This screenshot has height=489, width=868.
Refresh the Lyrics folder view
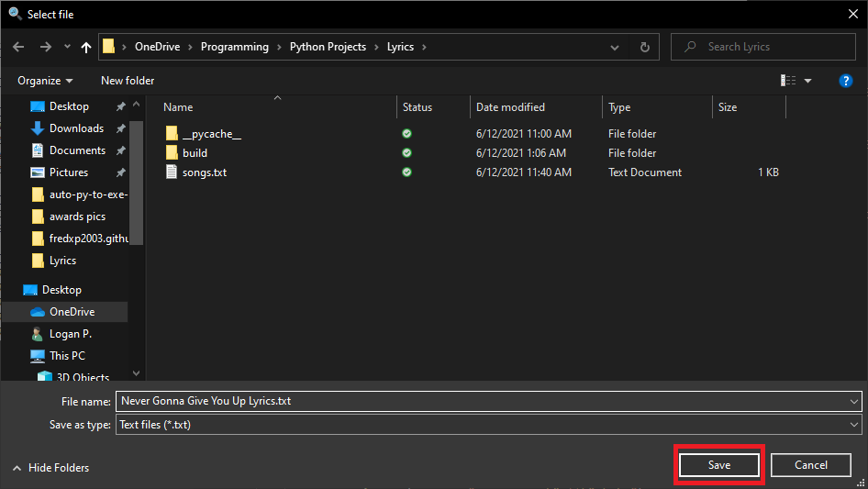click(644, 47)
